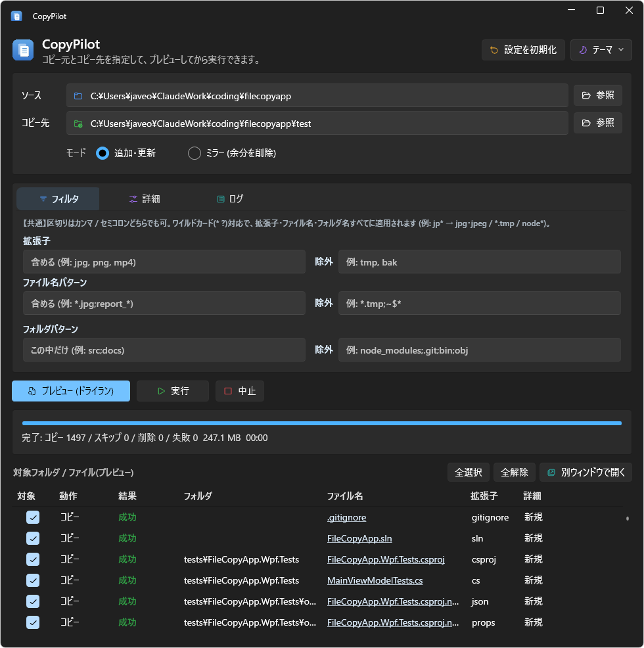Screen dimensions: 644x648
Task: Click the 成功 result in .gitignore row
Action: click(127, 517)
